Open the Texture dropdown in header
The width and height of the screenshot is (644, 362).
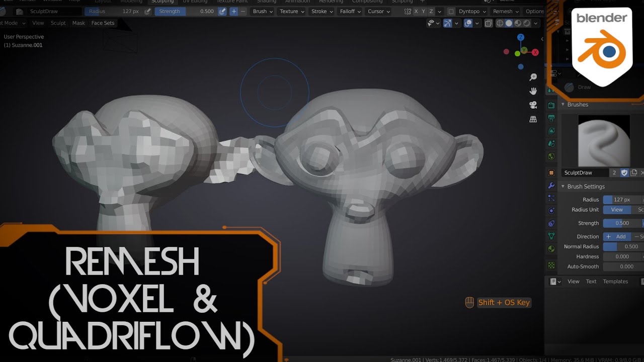pyautogui.click(x=292, y=11)
